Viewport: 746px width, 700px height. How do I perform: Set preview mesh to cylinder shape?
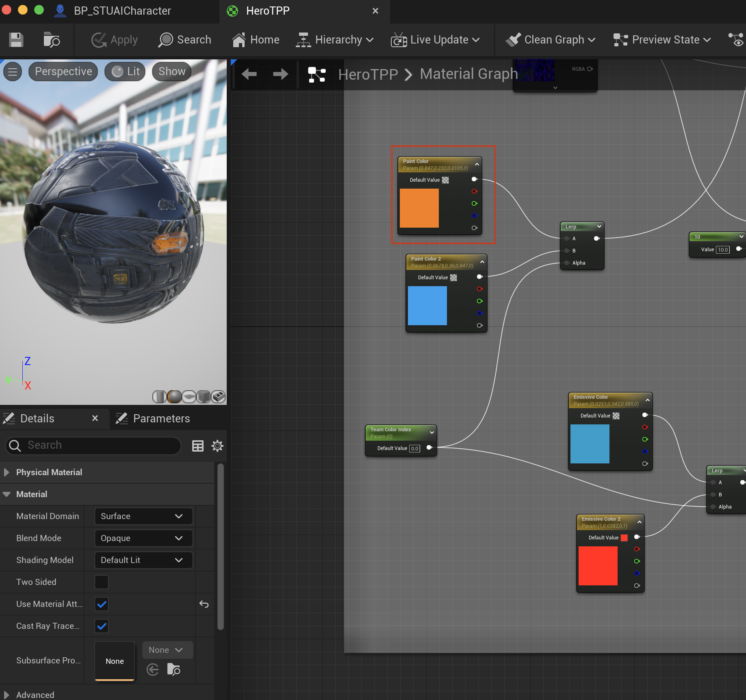159,396
